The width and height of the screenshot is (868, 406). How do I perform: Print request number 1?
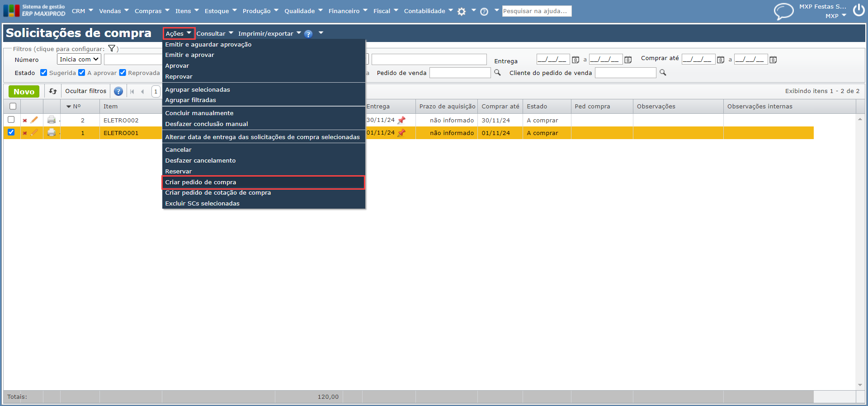pyautogui.click(x=52, y=132)
